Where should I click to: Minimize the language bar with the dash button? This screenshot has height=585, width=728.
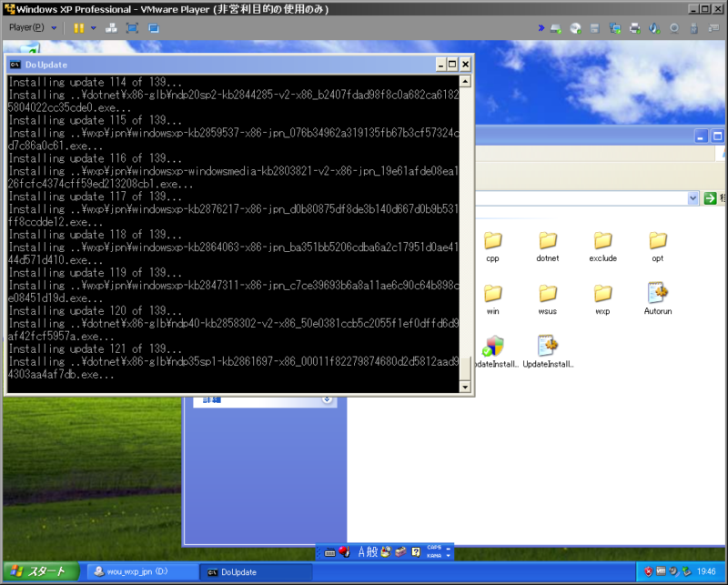(x=448, y=549)
